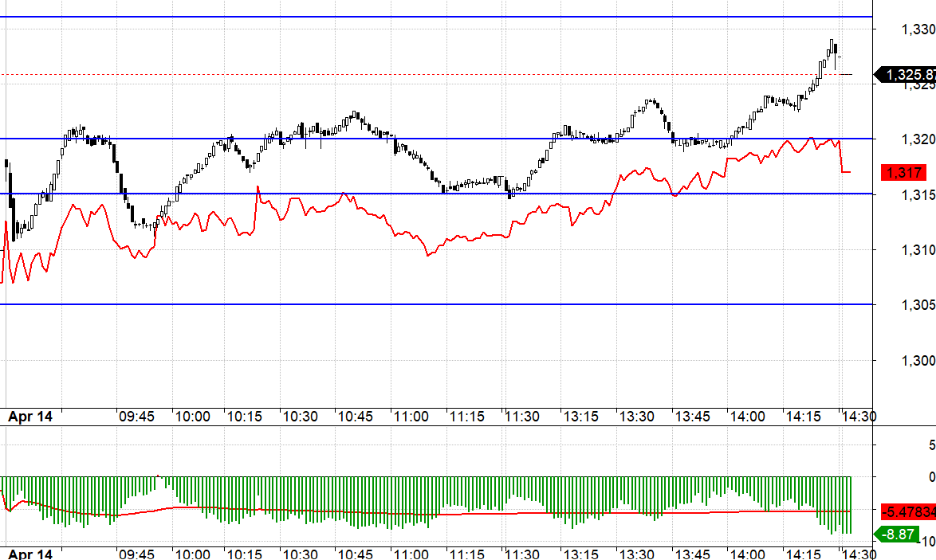Select the red 1,317 price label

[903, 172]
